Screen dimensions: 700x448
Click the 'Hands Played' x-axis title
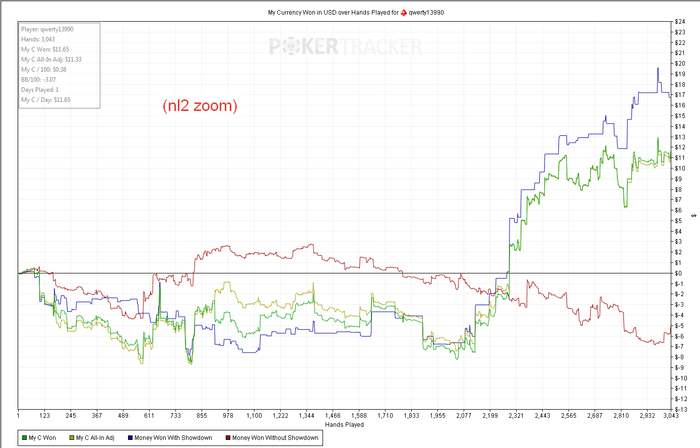tap(344, 424)
